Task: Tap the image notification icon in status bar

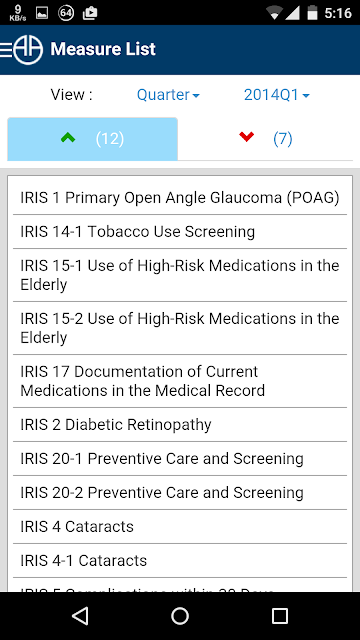Action: click(x=42, y=13)
